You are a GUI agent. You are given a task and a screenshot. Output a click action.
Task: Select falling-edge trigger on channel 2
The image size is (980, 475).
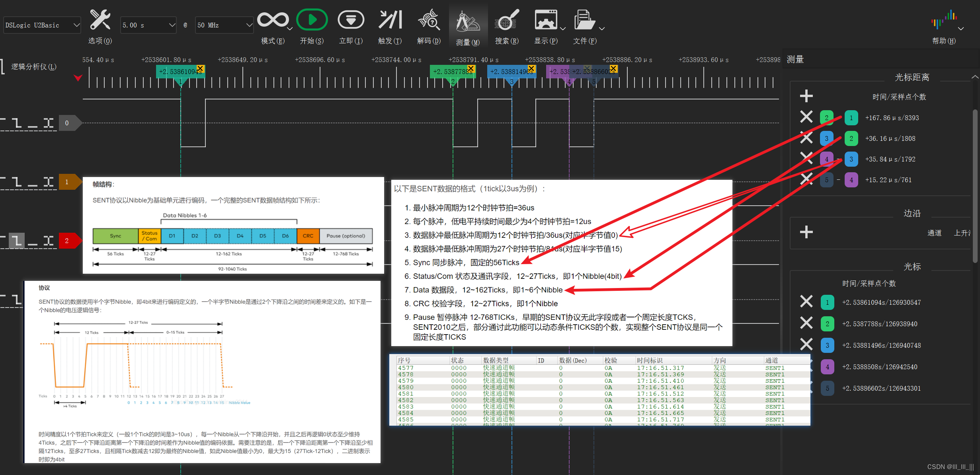click(16, 240)
